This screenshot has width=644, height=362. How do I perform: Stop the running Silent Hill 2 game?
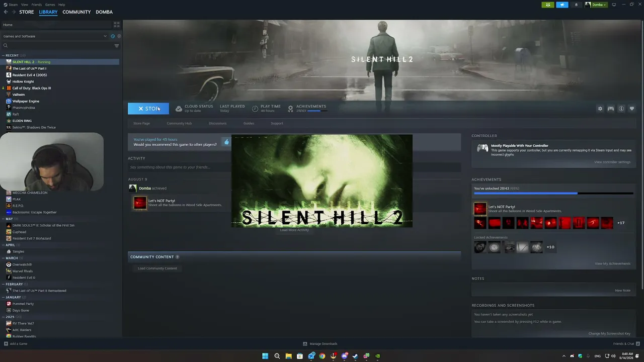pyautogui.click(x=148, y=109)
